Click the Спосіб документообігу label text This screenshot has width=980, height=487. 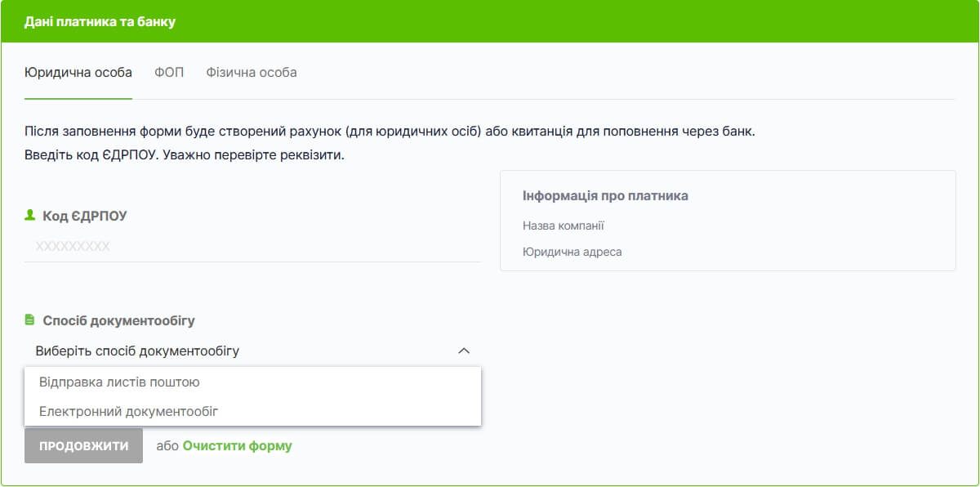[119, 320]
